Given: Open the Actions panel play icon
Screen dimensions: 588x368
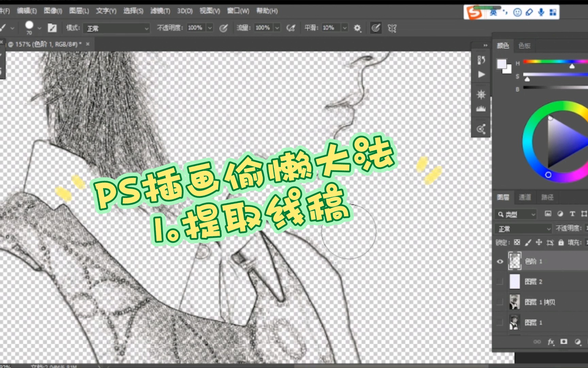Looking at the screenshot, I should [481, 74].
